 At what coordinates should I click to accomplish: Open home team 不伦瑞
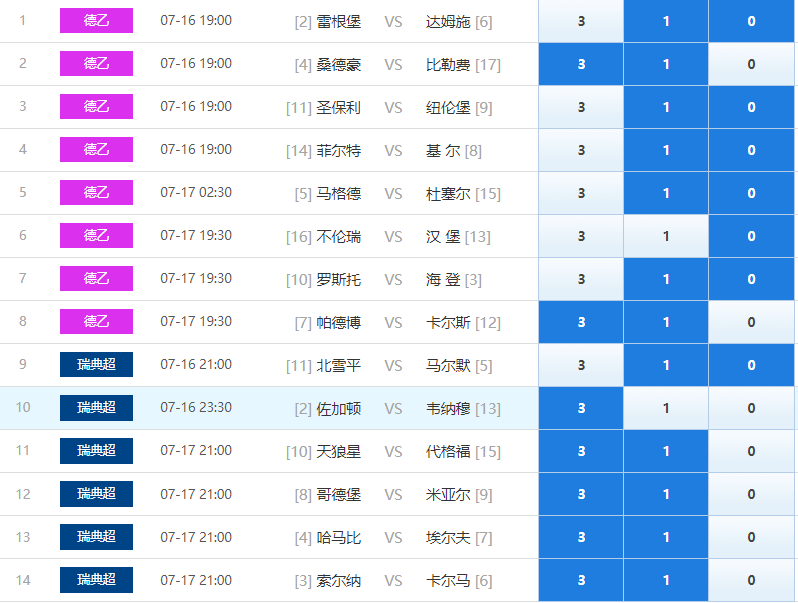point(338,237)
